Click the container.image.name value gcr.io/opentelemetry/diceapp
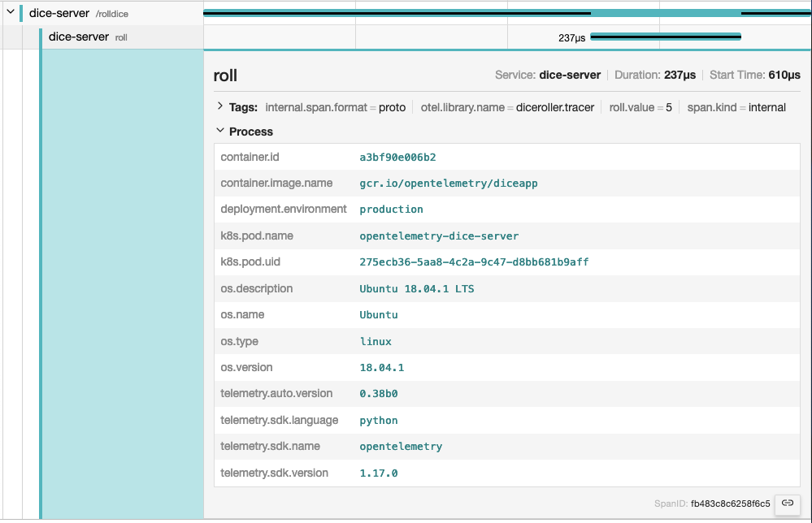The image size is (812, 523). (x=449, y=183)
